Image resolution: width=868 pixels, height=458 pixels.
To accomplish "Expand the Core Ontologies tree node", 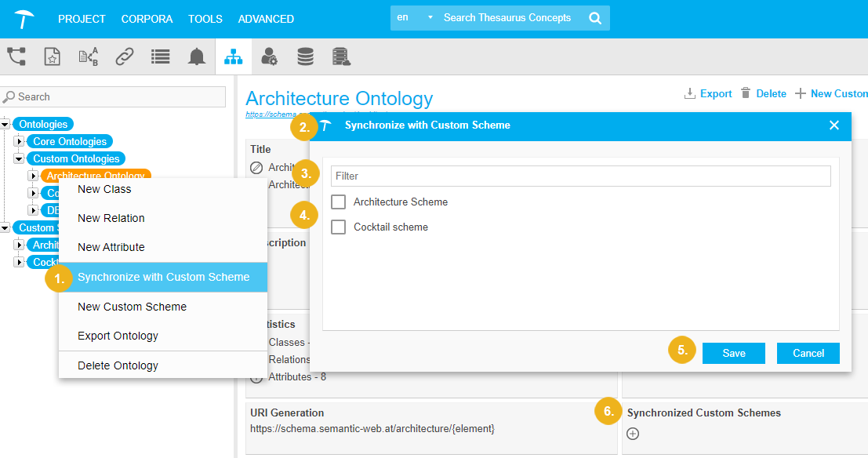I will pos(20,142).
